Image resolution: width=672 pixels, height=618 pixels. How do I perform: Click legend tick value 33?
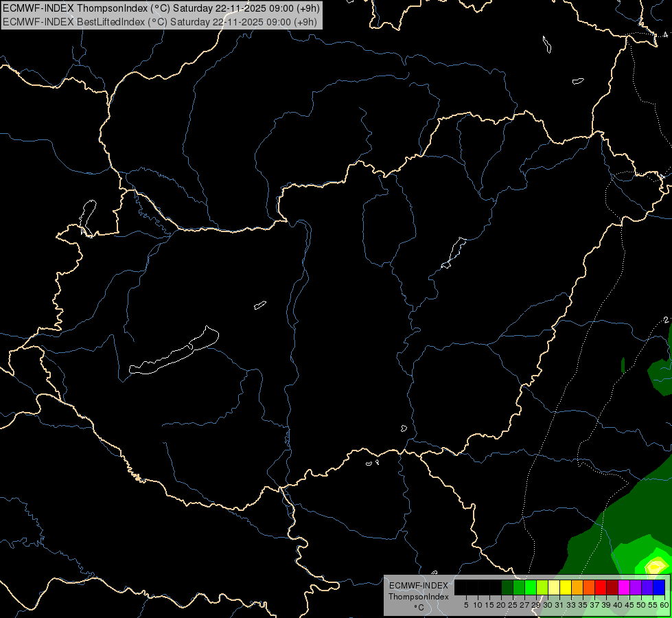[x=571, y=605]
